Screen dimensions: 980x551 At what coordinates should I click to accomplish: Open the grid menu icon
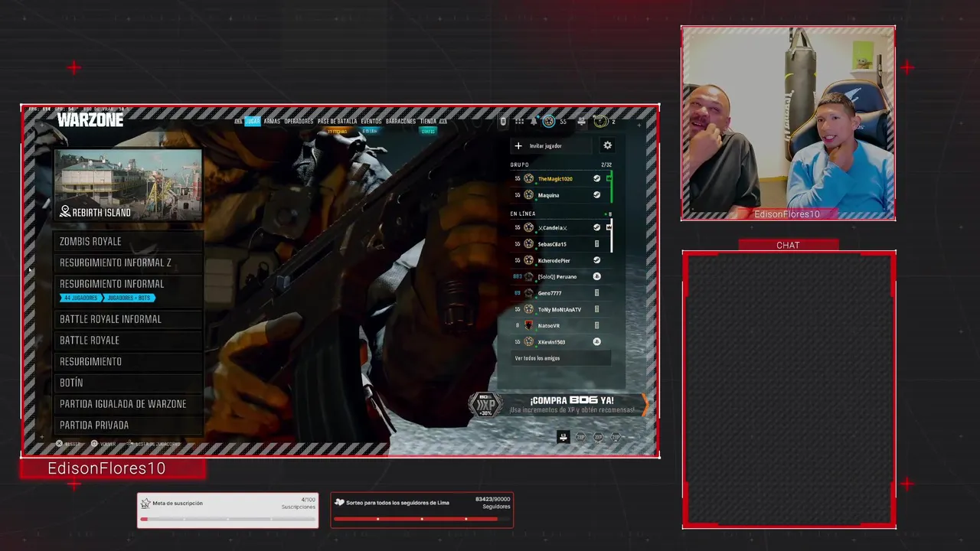tap(519, 121)
